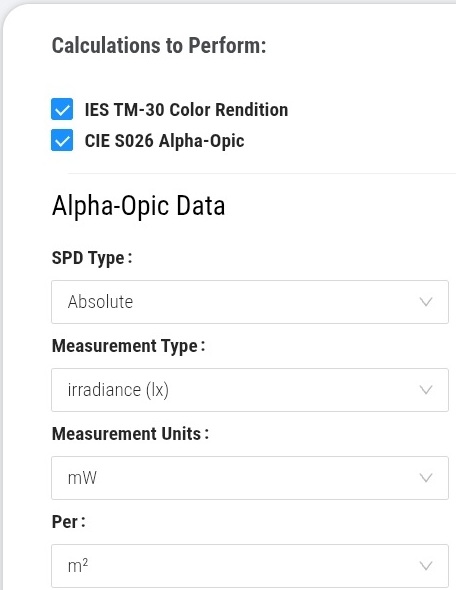The width and height of the screenshot is (456, 590).
Task: Click the chevron arrow in the Per field
Action: (x=426, y=566)
